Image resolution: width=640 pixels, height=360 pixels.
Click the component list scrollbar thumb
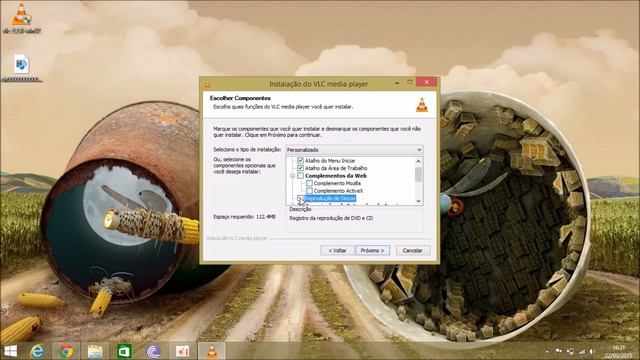pyautogui.click(x=418, y=174)
